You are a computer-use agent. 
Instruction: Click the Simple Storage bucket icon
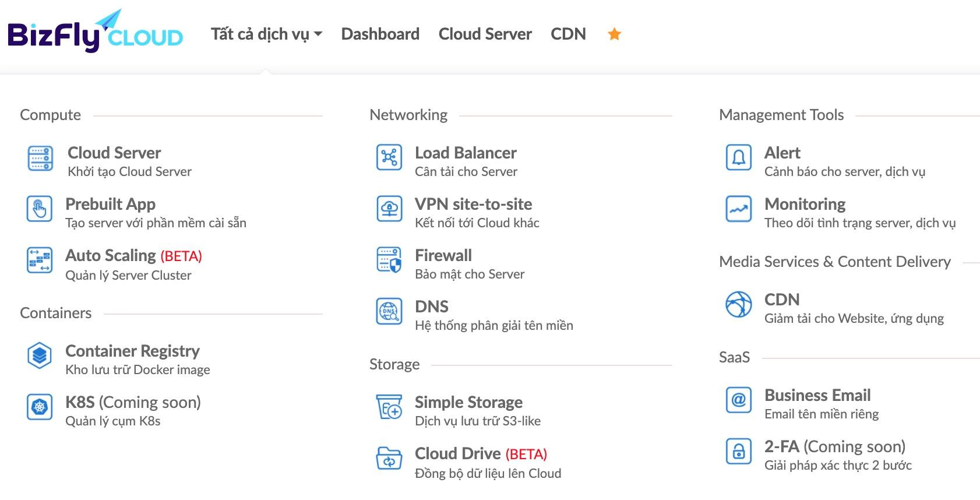[389, 407]
